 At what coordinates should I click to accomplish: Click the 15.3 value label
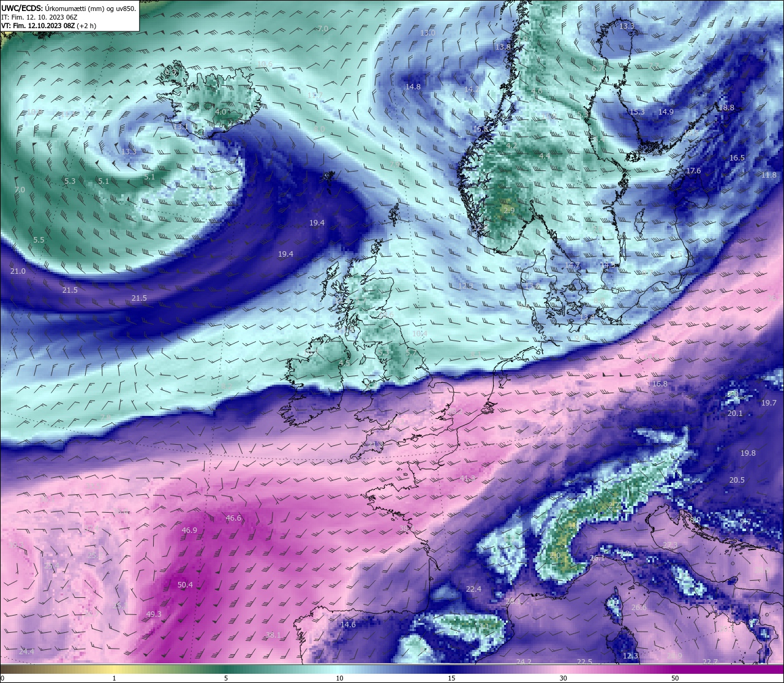click(637, 112)
